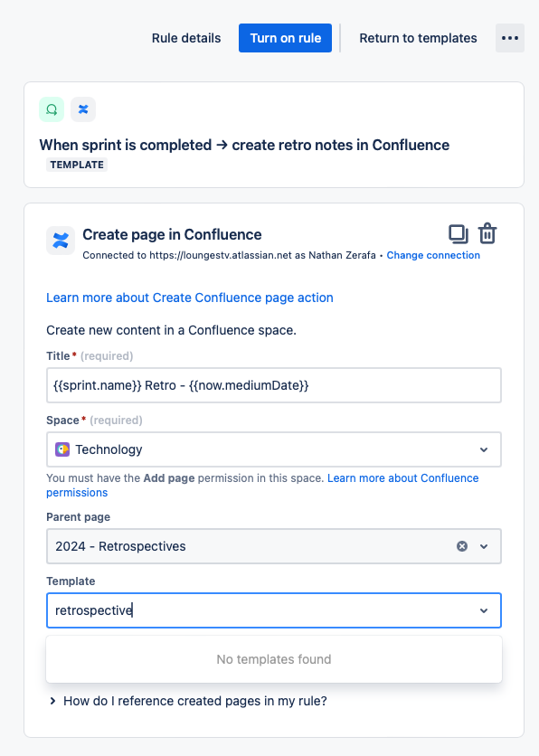539x756 pixels.
Task: Click Change connection link
Action: click(433, 255)
